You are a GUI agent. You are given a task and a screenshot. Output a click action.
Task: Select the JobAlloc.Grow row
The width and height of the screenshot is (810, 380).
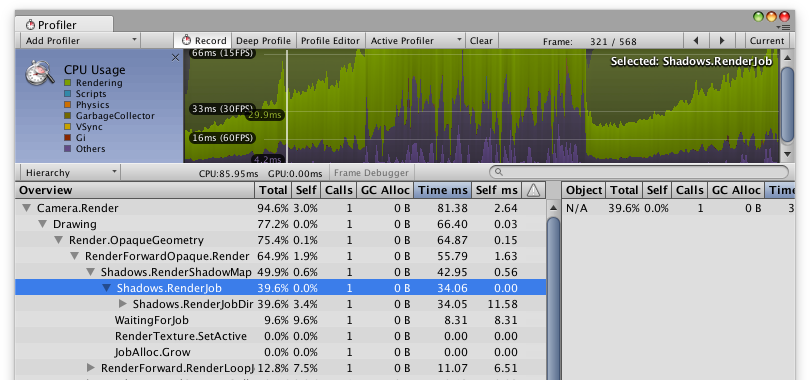281,352
